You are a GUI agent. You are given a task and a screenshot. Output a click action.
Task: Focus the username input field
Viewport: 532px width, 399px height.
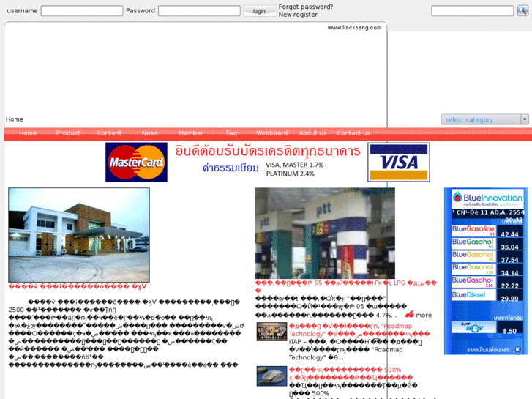pyautogui.click(x=82, y=11)
